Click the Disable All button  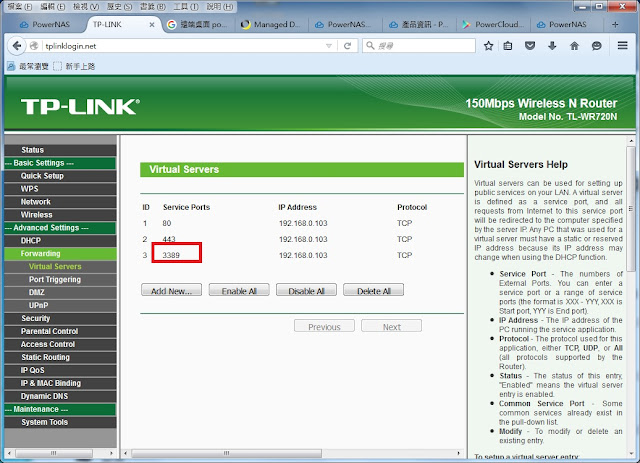tap(306, 290)
